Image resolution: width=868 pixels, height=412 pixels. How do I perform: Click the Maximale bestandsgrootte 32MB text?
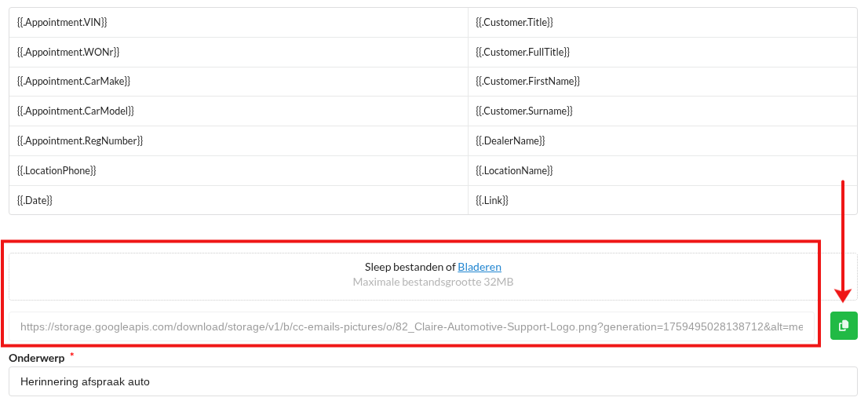[432, 283]
